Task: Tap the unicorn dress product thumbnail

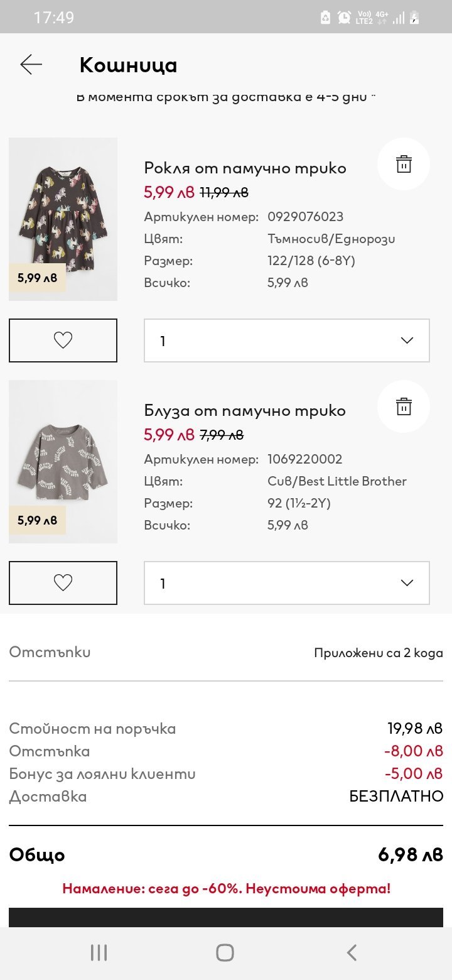Action: point(63,219)
